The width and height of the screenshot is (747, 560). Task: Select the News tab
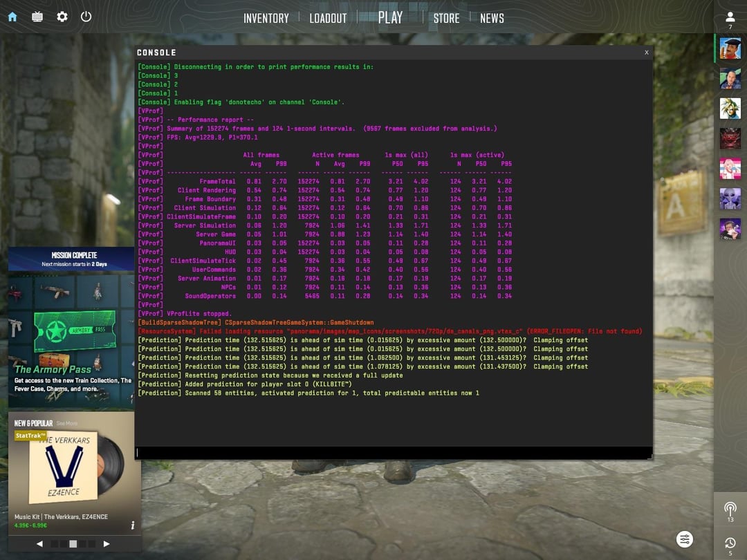click(x=492, y=19)
